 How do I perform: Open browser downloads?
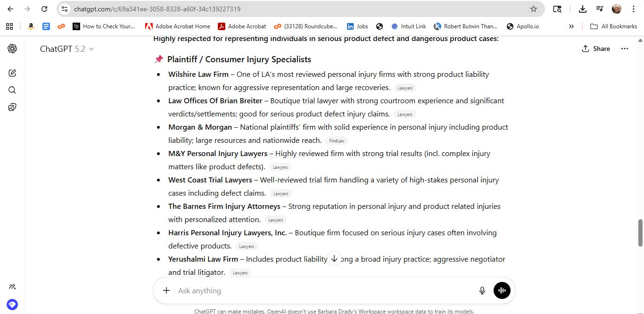point(583,9)
